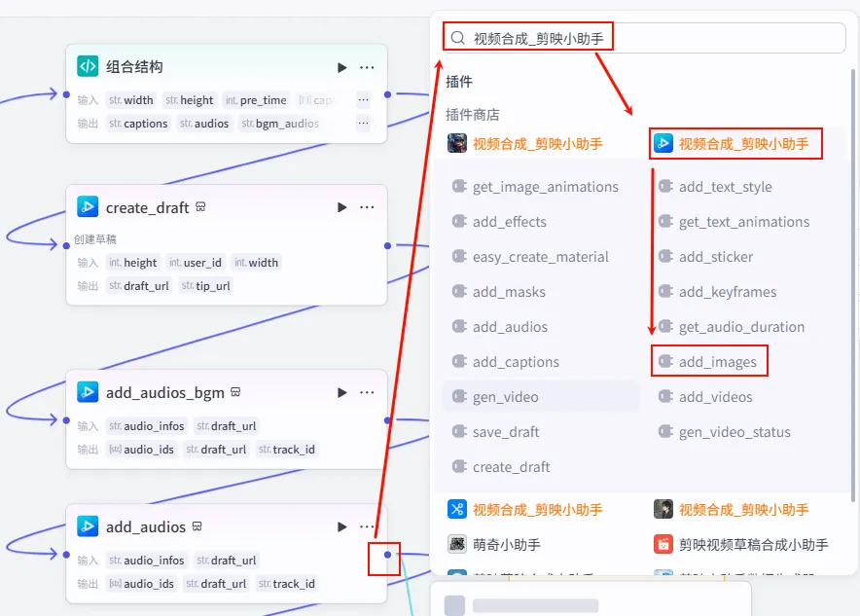Select 视频合成_剪映小助手 plugin with blue play icon
The width and height of the screenshot is (860, 616).
tap(731, 144)
